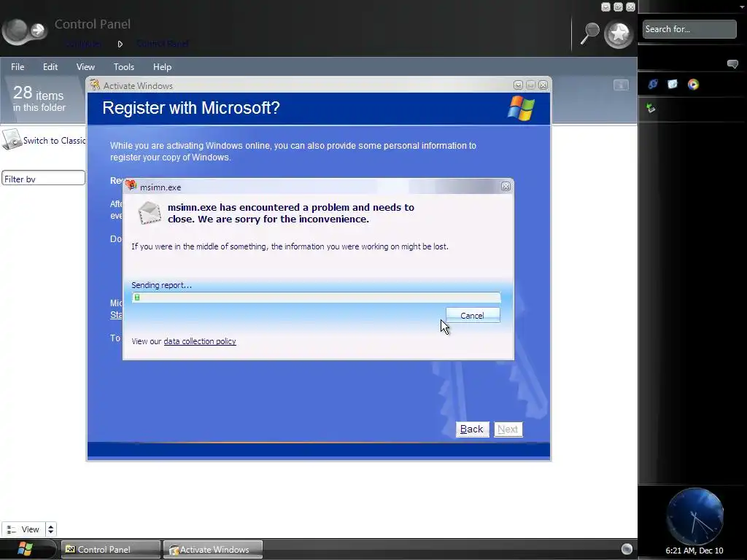Image resolution: width=747 pixels, height=560 pixels.
Task: Click the '28 items in this folder' text
Action: [x=39, y=98]
